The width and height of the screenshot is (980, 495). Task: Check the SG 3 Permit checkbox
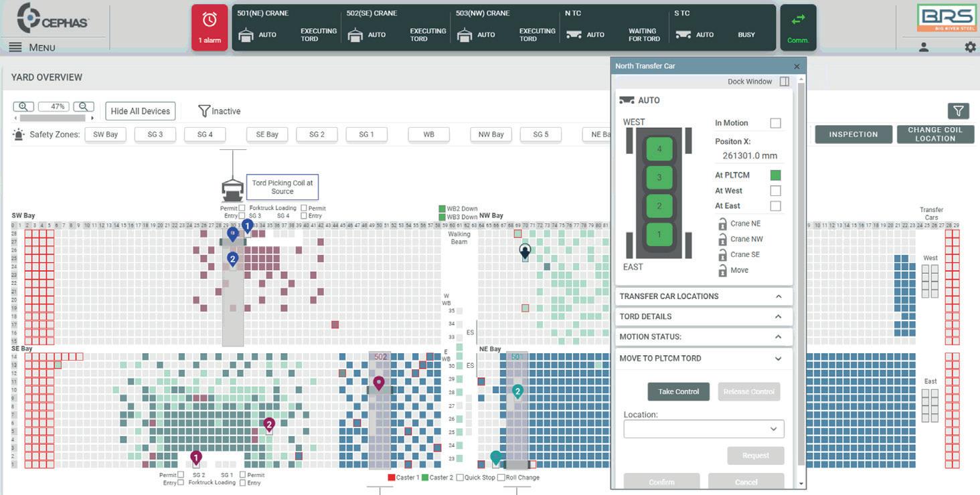[x=242, y=208]
